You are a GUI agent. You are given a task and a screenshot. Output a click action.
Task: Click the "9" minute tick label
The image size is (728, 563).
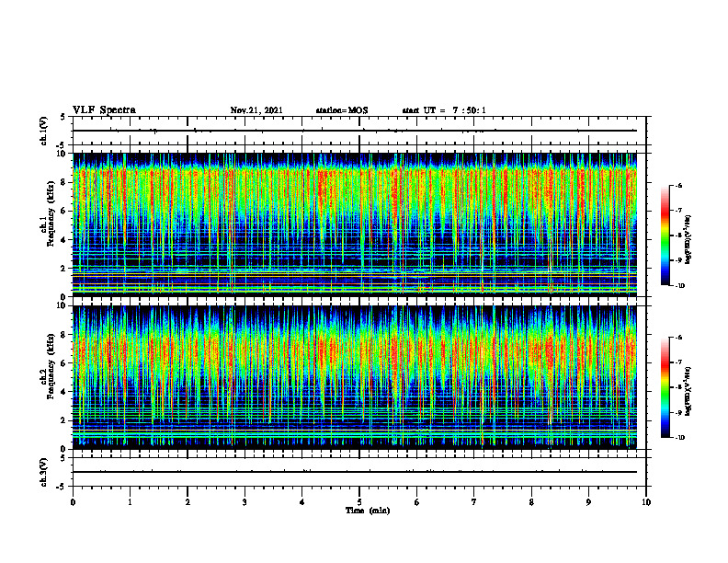[588, 502]
